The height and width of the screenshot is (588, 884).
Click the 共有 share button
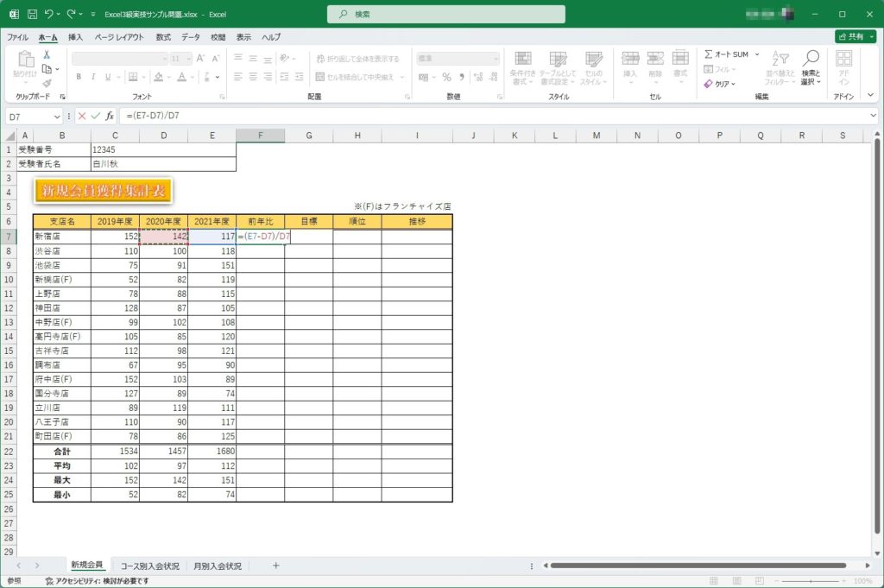click(849, 37)
